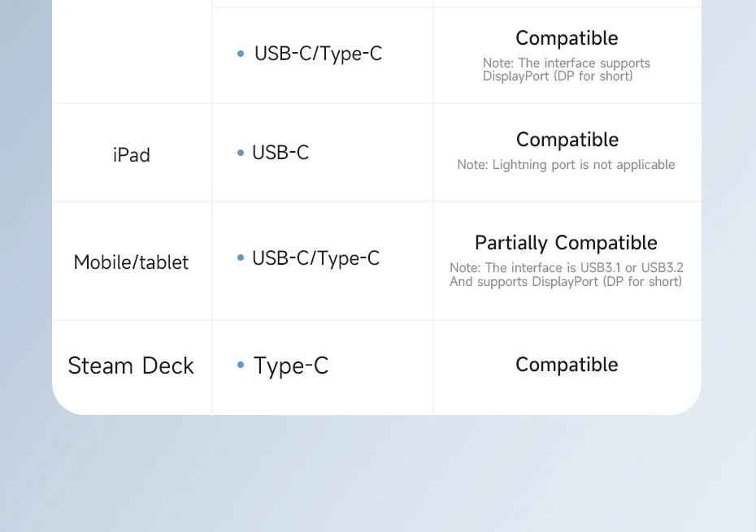
Task: Click the bullet in the Mobile/tablet row
Action: [241, 258]
